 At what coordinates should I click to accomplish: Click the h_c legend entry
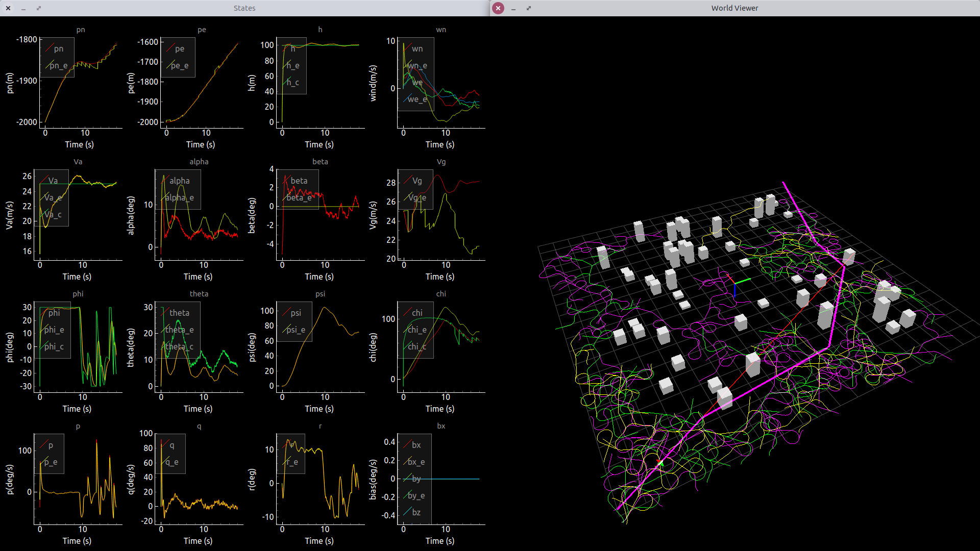coord(292,82)
